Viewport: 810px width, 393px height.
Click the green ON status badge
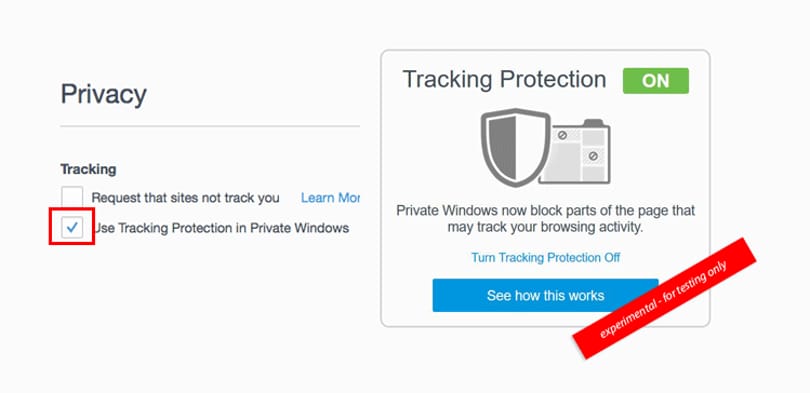point(656,81)
